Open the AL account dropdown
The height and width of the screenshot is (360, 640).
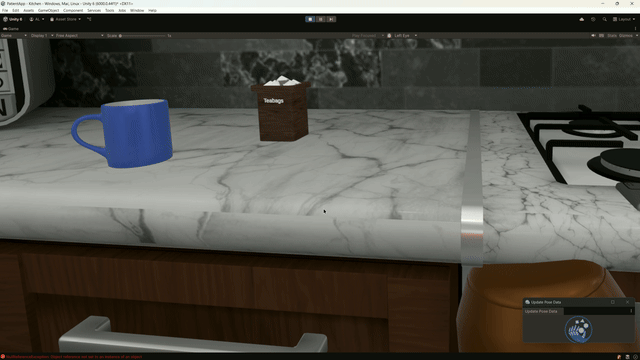coord(37,19)
